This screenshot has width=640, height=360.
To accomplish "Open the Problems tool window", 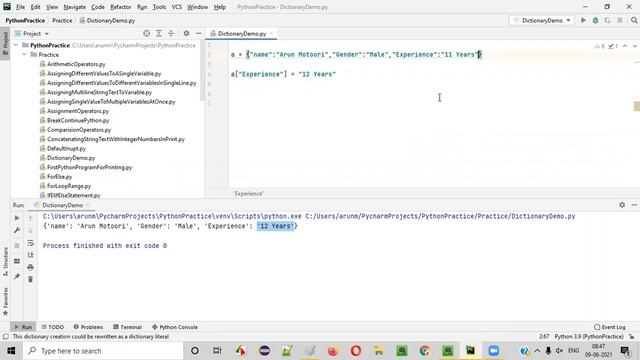I will pyautogui.click(x=88, y=327).
